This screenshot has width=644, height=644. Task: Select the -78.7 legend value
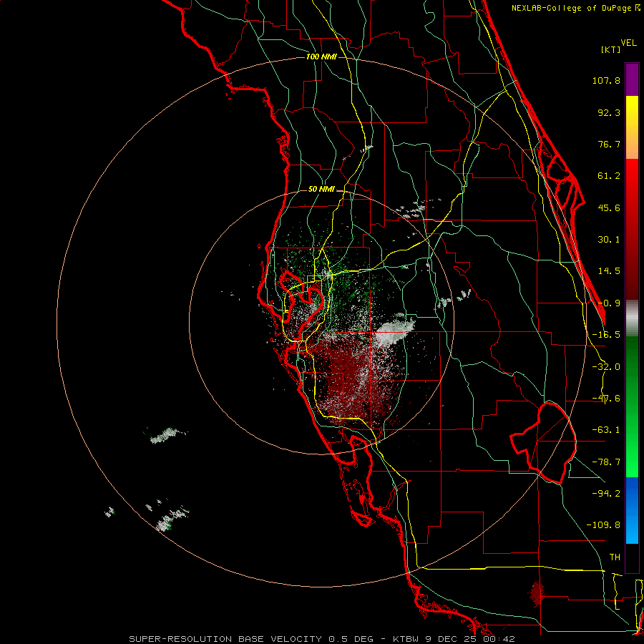(x=606, y=462)
